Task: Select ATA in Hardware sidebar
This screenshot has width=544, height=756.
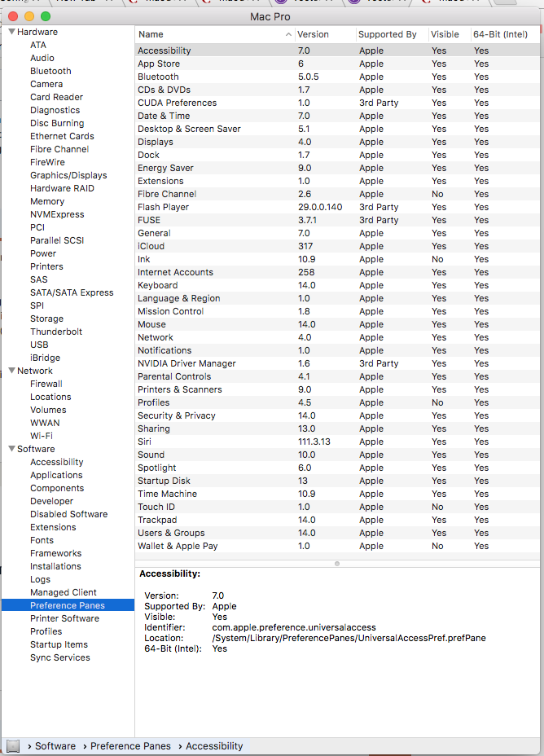Action: 38,45
